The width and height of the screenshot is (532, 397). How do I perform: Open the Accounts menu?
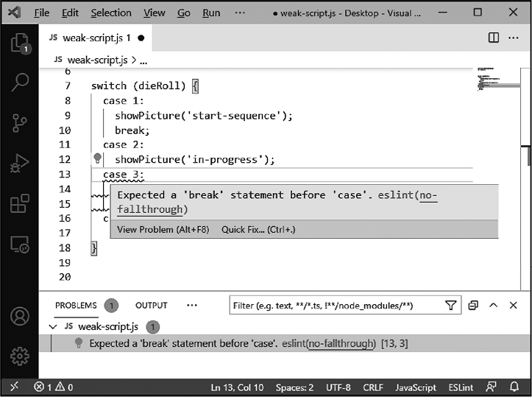click(x=19, y=317)
